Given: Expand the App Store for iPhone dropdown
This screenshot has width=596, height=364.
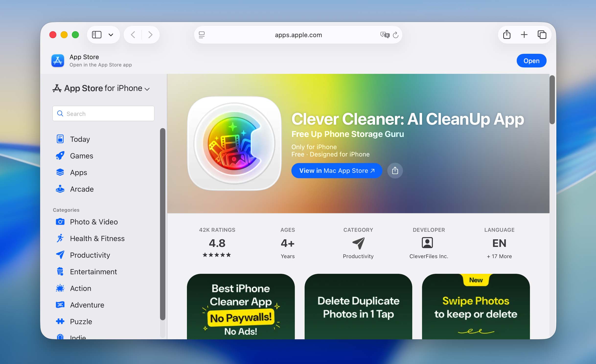Looking at the screenshot, I should click(147, 89).
